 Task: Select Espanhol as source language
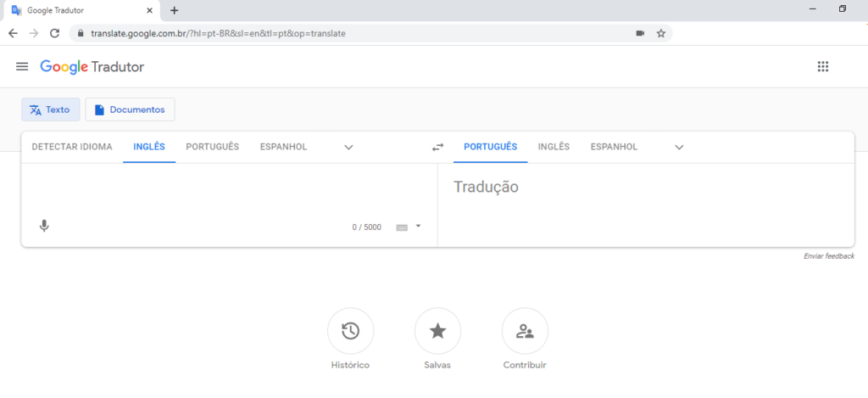[283, 147]
